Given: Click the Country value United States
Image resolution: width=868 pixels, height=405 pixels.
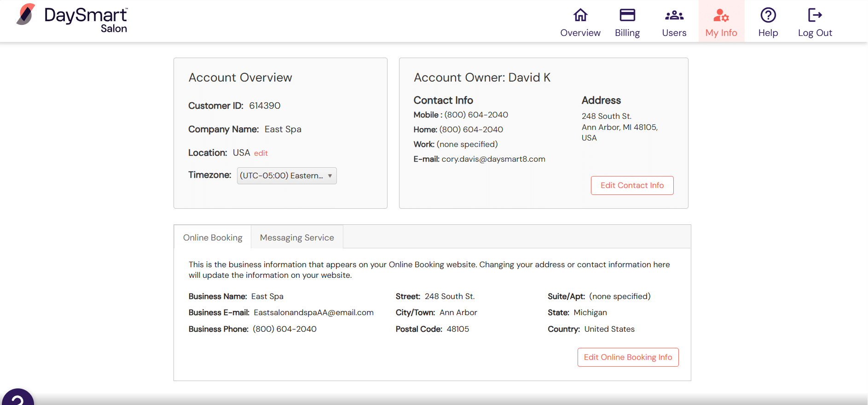Looking at the screenshot, I should 610,329.
